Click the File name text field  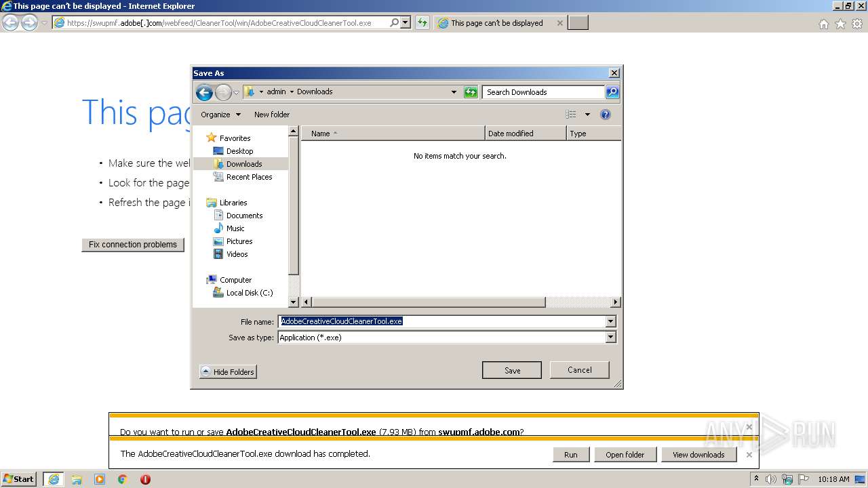[442, 321]
